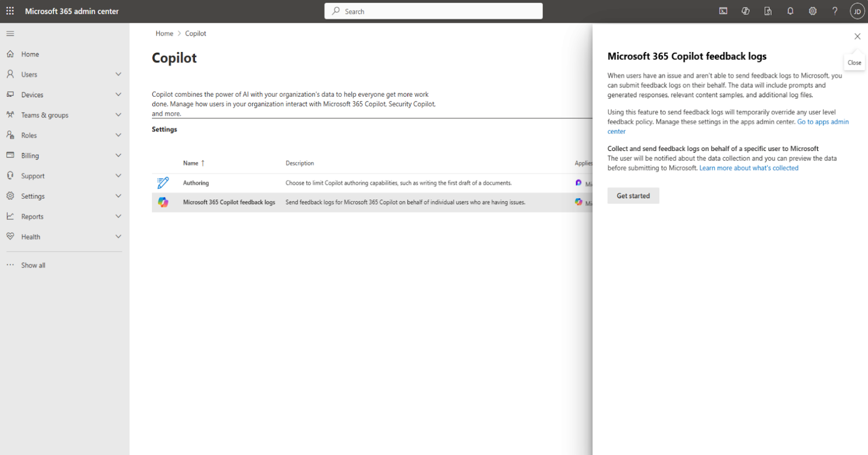Expand the Health menu chevron
The height and width of the screenshot is (455, 868).
pyautogui.click(x=118, y=236)
